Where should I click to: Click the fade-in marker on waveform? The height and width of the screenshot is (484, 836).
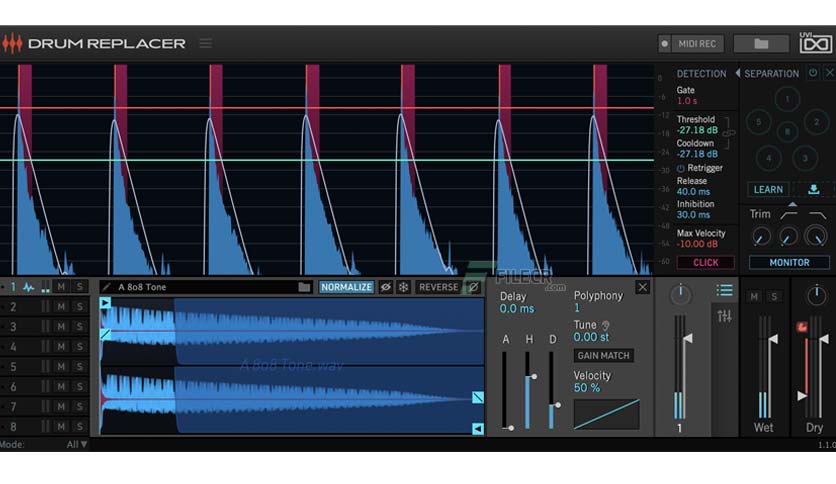tap(105, 334)
